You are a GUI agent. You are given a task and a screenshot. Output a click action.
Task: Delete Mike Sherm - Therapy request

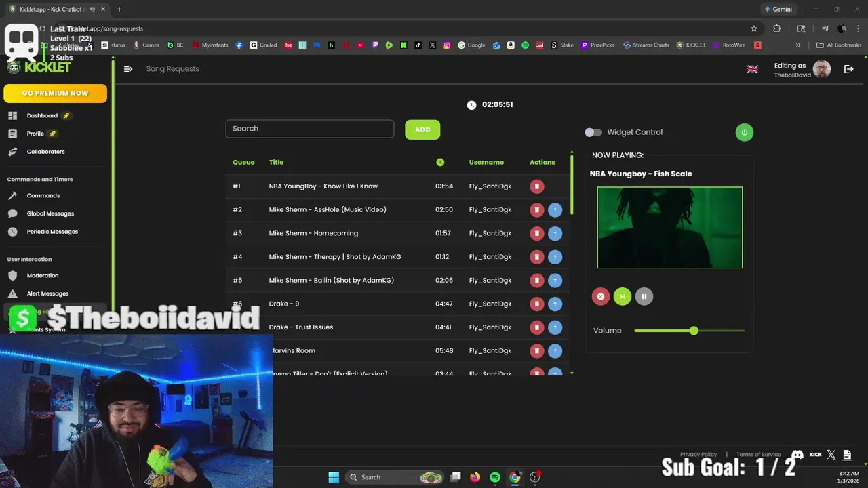[x=536, y=257]
